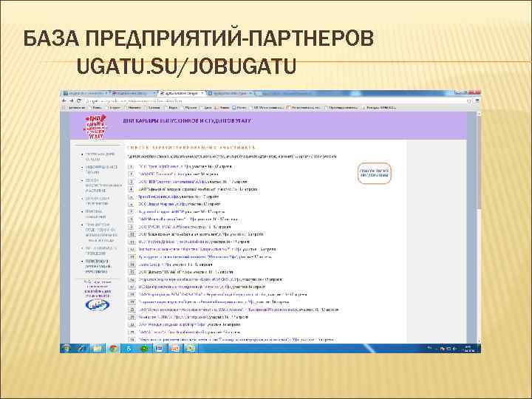532x399 pixels.
Task: Switch to the first browser tab
Action: [x=85, y=93]
